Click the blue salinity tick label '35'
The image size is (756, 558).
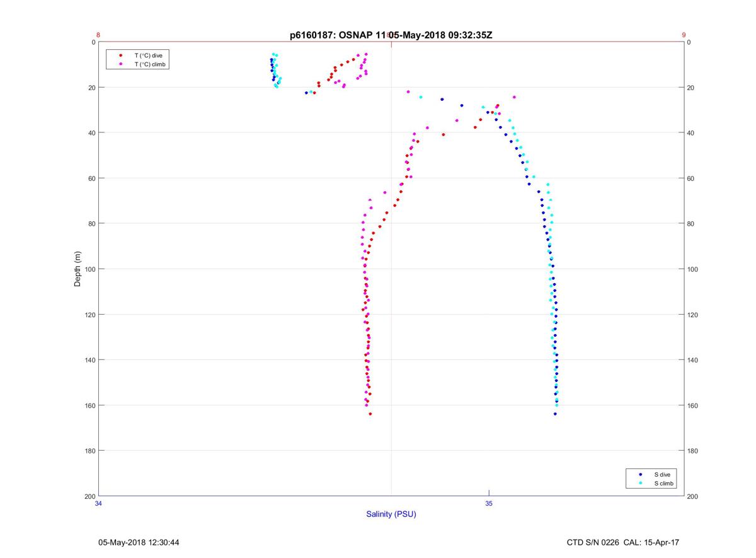pyautogui.click(x=489, y=503)
